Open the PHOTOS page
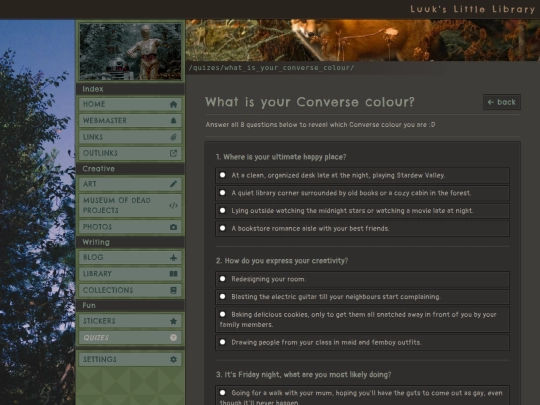The width and height of the screenshot is (540, 405). point(130,227)
